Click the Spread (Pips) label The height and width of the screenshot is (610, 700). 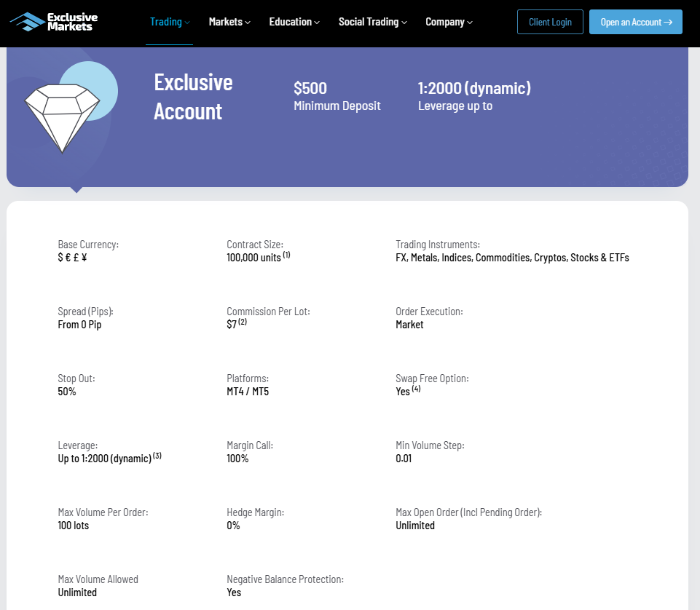[86, 312]
